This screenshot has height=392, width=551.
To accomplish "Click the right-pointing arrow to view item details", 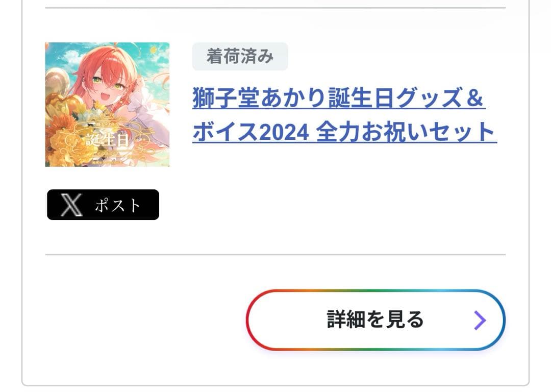I will point(480,321).
